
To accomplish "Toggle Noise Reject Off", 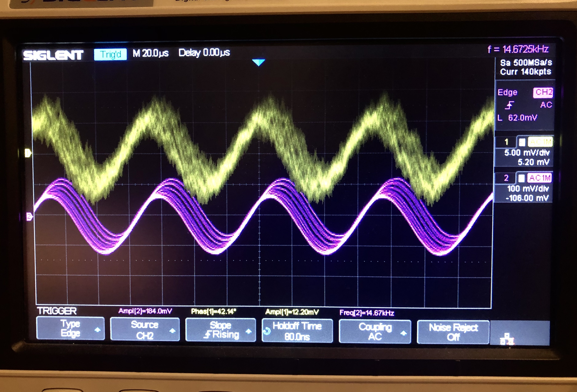I will point(453,332).
